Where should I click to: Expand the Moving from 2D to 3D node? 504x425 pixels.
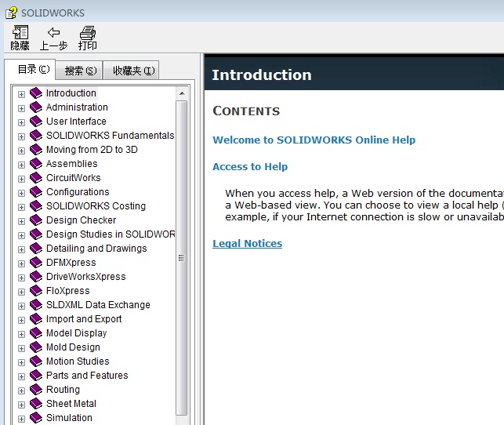(x=21, y=151)
